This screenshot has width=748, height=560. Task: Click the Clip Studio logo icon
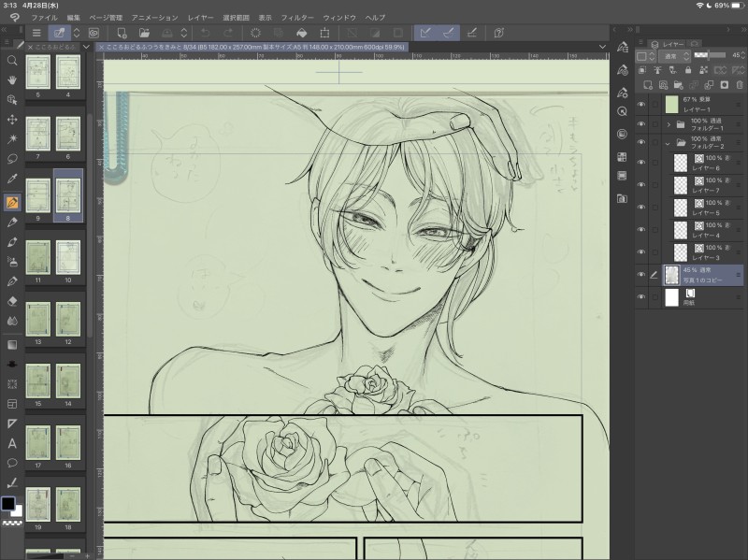(15, 18)
